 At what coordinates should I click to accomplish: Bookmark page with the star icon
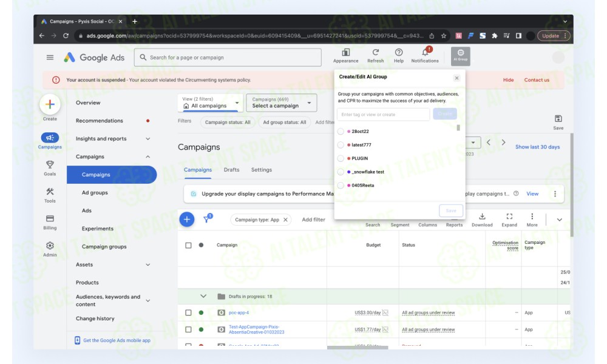[x=444, y=36]
